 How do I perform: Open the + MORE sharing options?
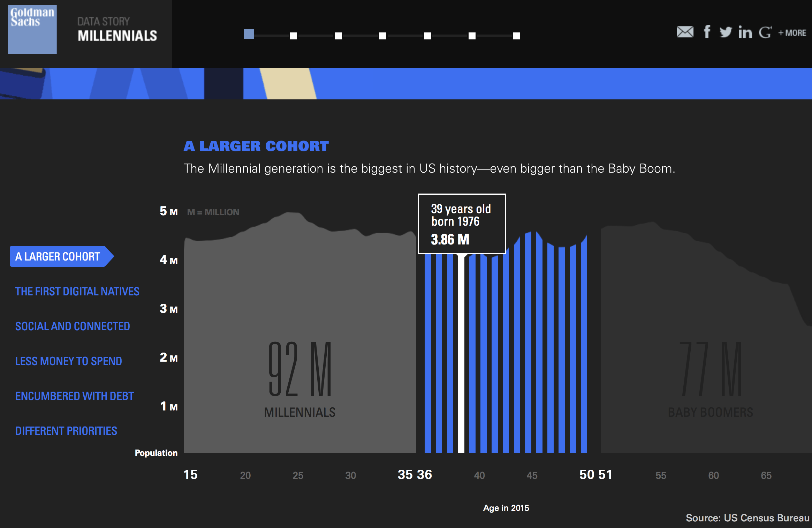pyautogui.click(x=792, y=33)
